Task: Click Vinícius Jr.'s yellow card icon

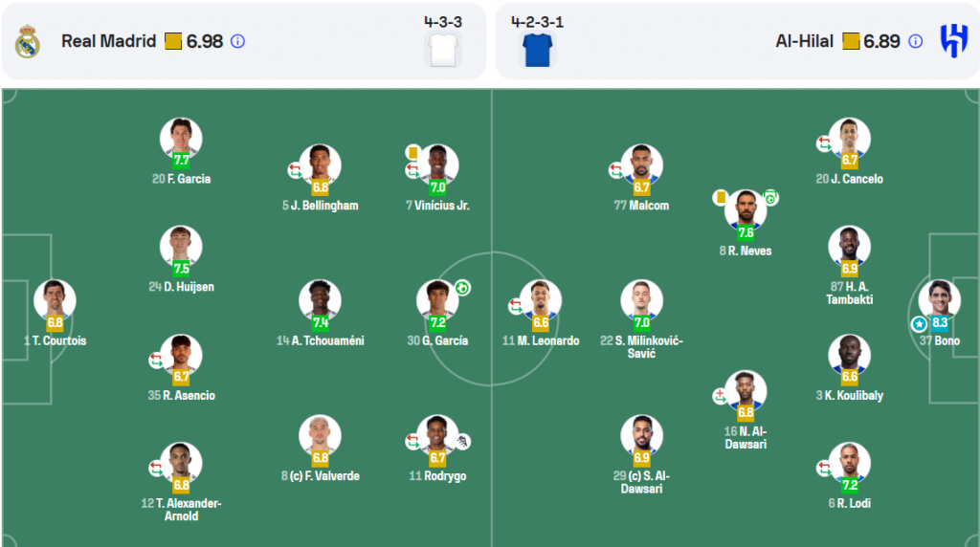Action: [x=412, y=152]
